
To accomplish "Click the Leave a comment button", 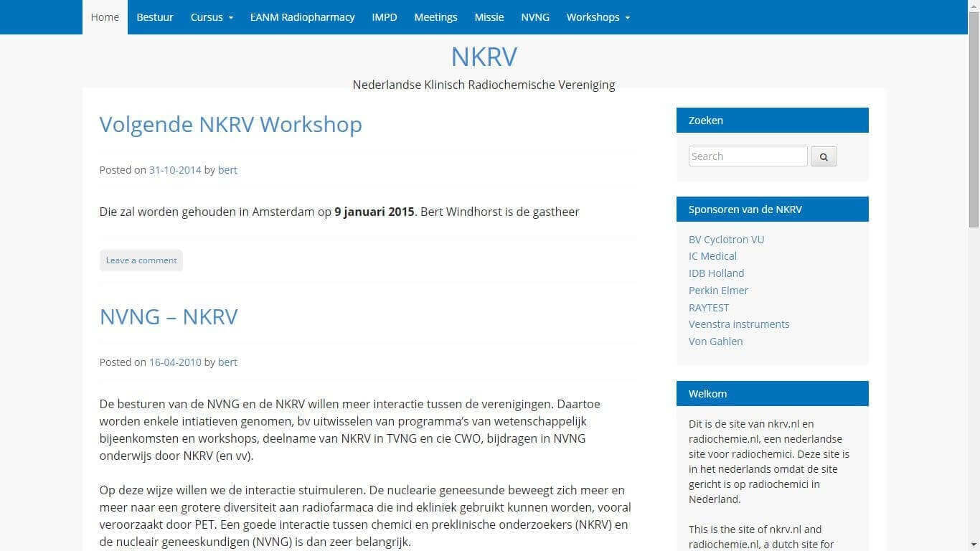I will [x=141, y=260].
